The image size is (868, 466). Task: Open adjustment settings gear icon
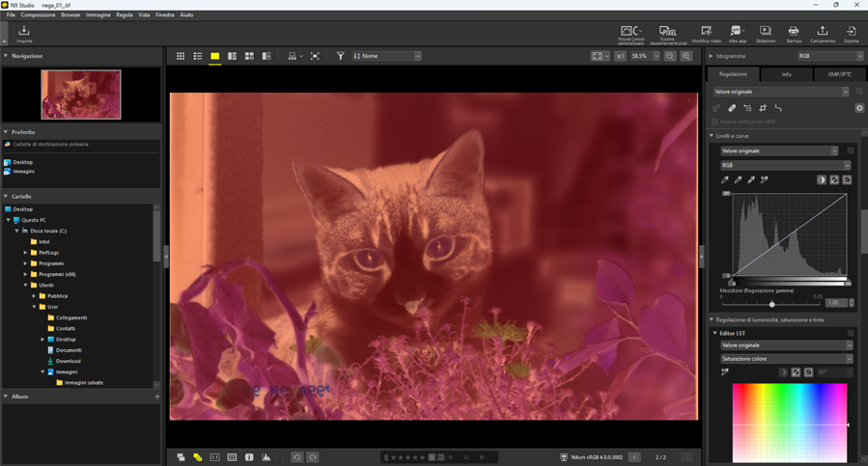pyautogui.click(x=859, y=108)
